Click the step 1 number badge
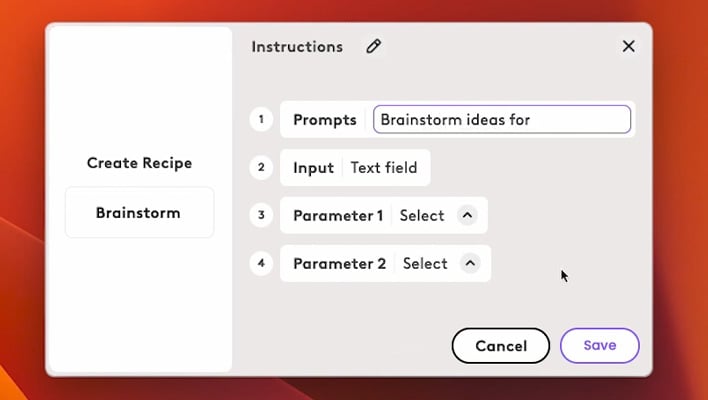The image size is (708, 400). click(261, 120)
